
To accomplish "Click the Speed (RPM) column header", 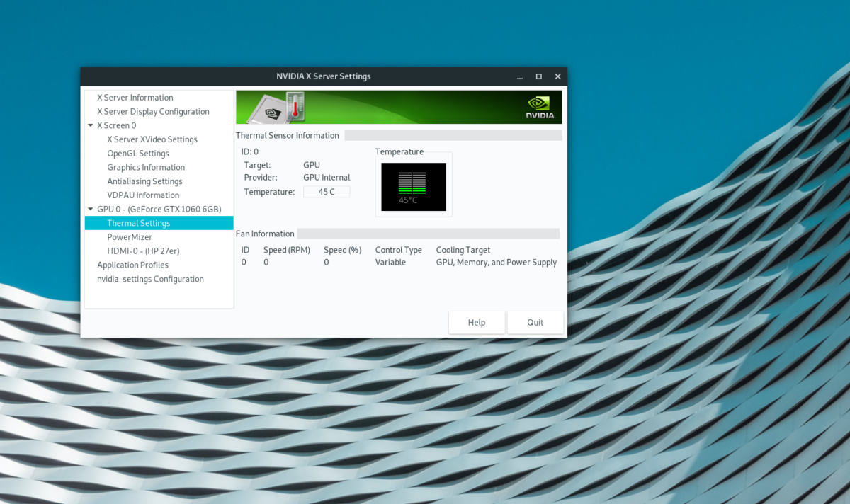I will (x=287, y=250).
